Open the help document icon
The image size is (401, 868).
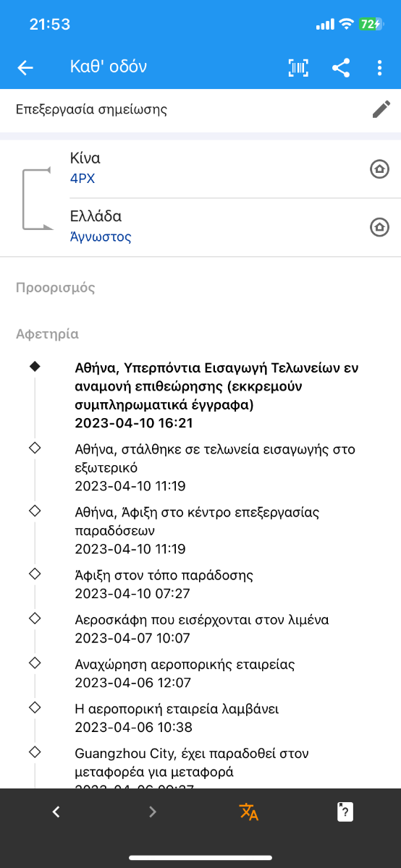[x=345, y=812]
